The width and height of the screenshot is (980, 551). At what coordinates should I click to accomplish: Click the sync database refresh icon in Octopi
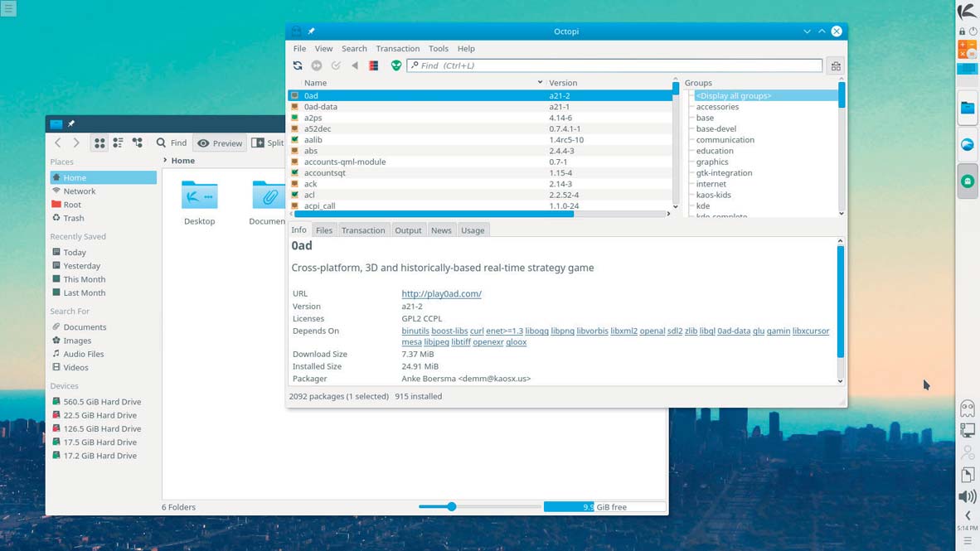[x=298, y=65]
